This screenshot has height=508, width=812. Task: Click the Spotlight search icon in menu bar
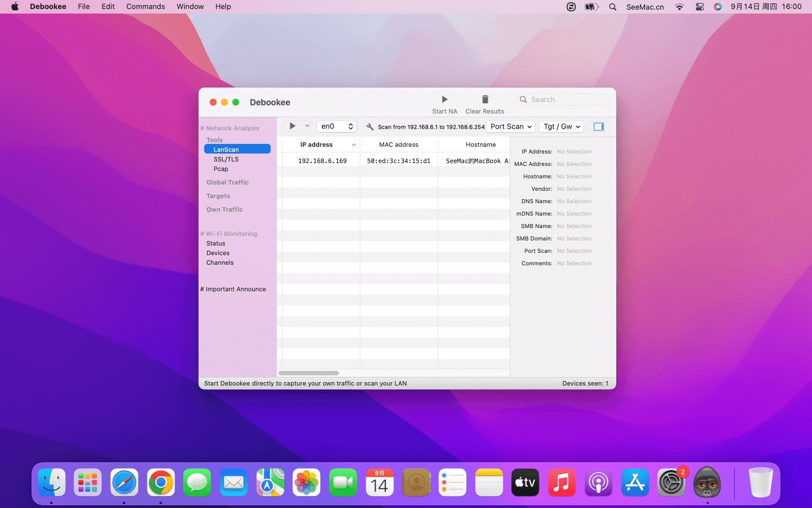612,7
